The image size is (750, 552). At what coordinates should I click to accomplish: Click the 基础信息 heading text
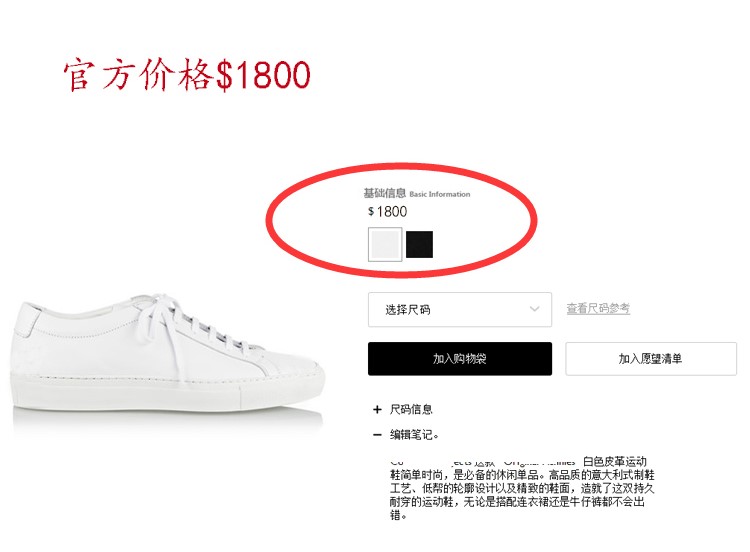(384, 193)
